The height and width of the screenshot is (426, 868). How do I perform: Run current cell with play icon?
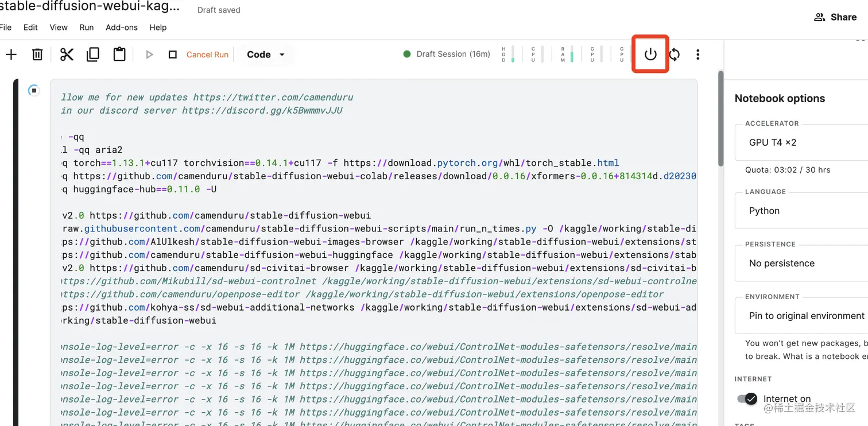coord(150,55)
